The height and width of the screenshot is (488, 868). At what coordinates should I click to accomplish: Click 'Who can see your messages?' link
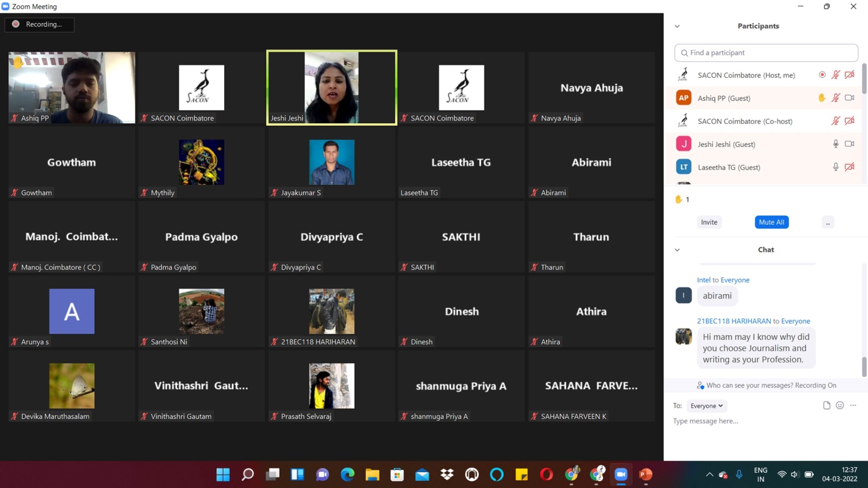point(749,385)
